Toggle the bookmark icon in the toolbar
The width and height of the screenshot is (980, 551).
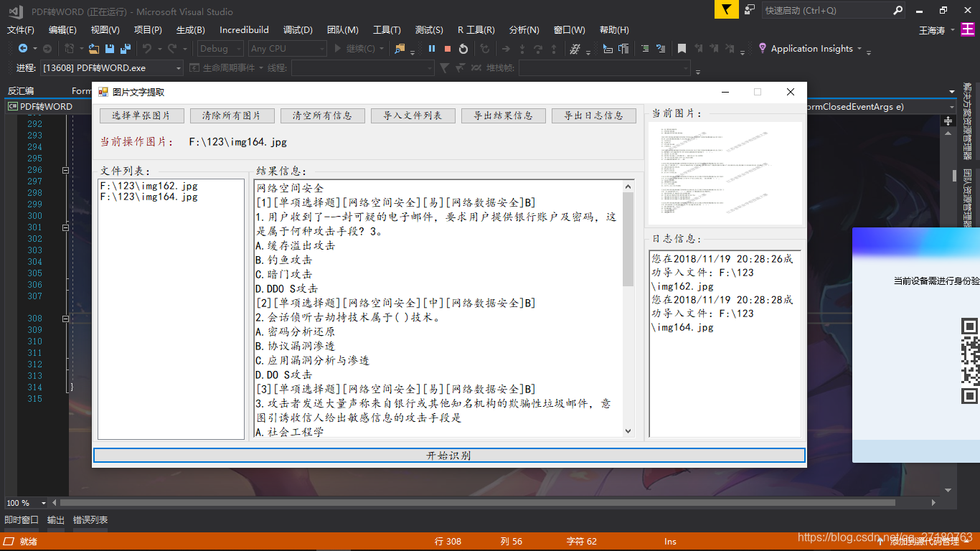click(682, 49)
